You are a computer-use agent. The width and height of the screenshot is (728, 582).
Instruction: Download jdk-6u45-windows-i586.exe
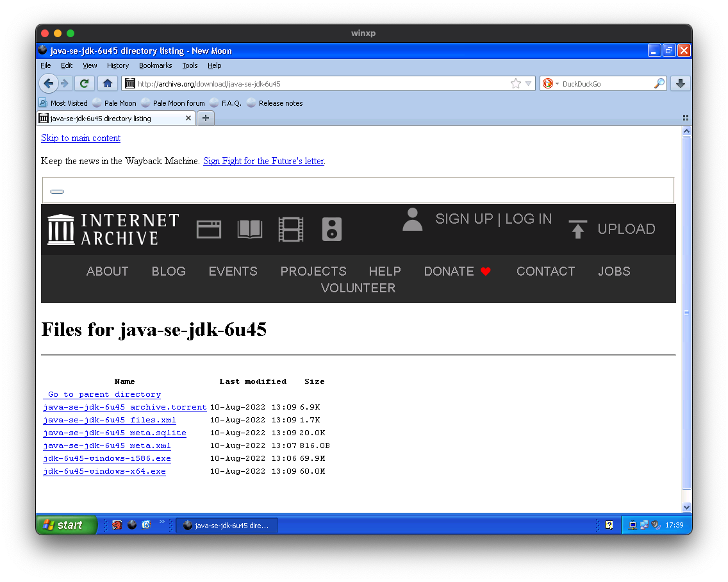click(107, 458)
